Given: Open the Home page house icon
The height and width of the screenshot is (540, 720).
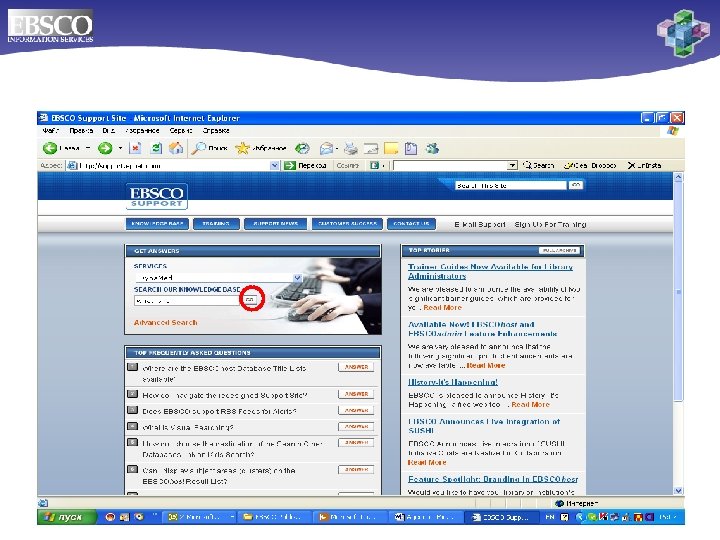Looking at the screenshot, I should [176, 148].
